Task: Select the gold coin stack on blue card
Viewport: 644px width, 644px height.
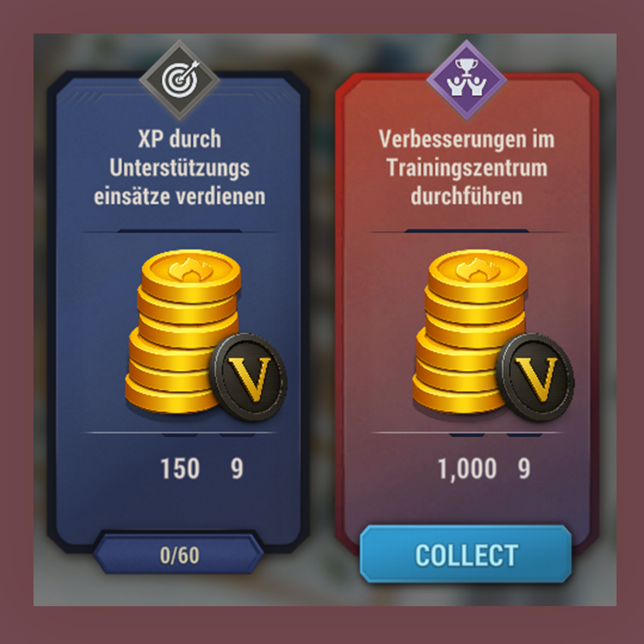Action: tap(183, 331)
